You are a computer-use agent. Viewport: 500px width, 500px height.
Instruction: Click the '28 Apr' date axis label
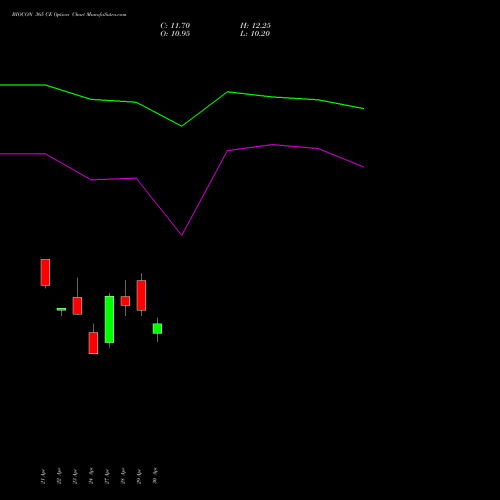coord(123,476)
